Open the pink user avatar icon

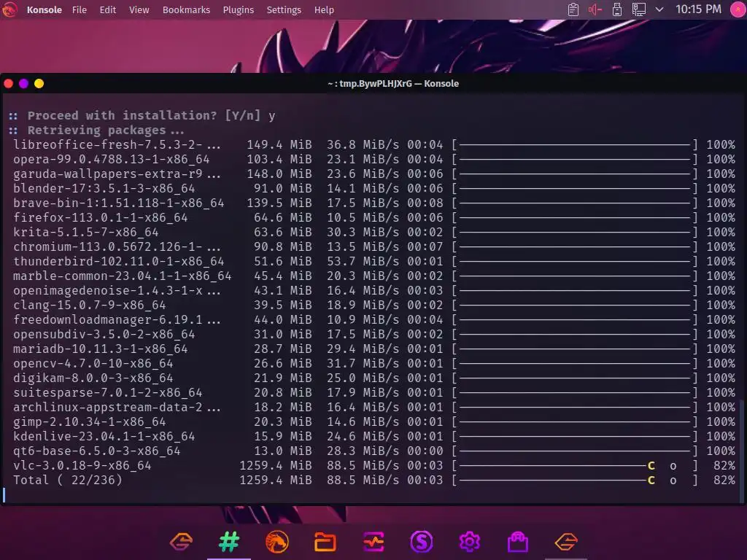tap(738, 9)
